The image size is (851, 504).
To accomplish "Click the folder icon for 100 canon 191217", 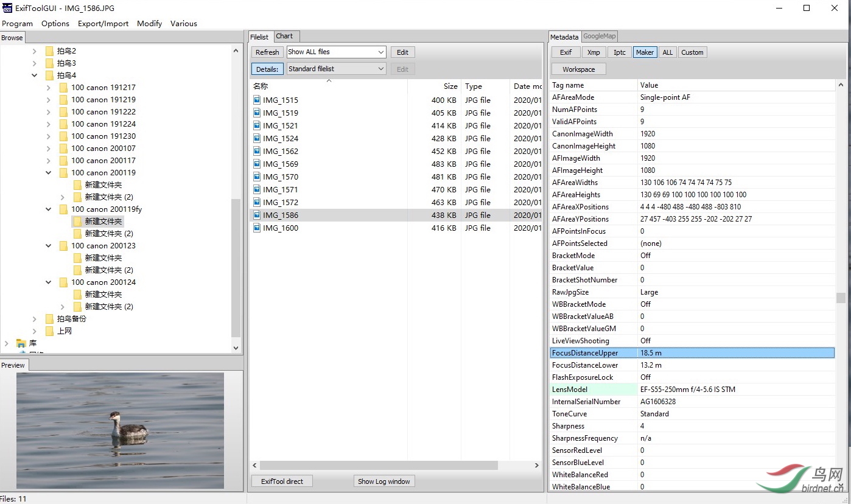I will tap(63, 88).
